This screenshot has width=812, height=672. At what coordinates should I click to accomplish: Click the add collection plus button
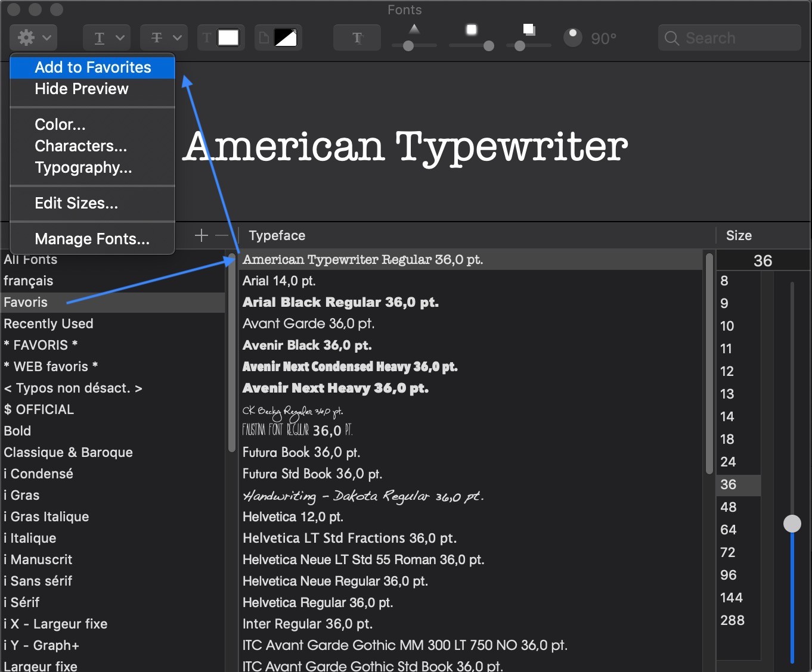coord(202,236)
